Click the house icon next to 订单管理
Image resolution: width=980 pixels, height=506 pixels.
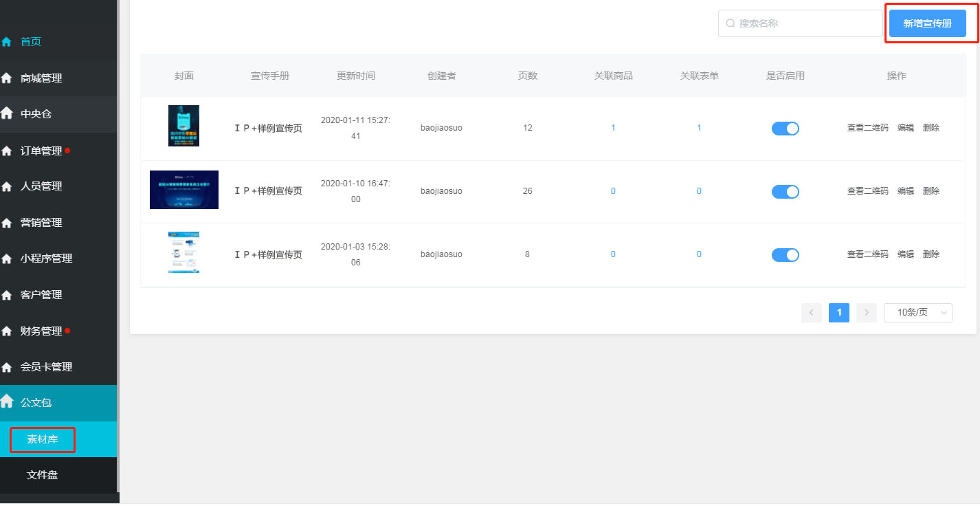(x=6, y=151)
